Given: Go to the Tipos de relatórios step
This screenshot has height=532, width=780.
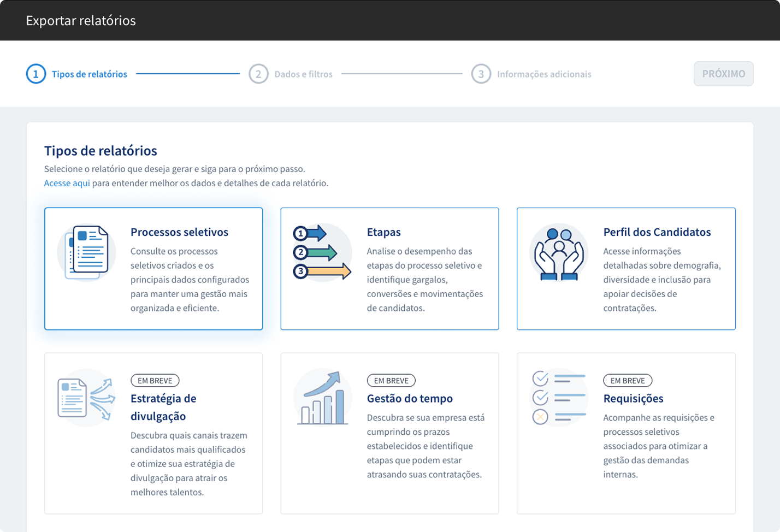Looking at the screenshot, I should [x=90, y=74].
